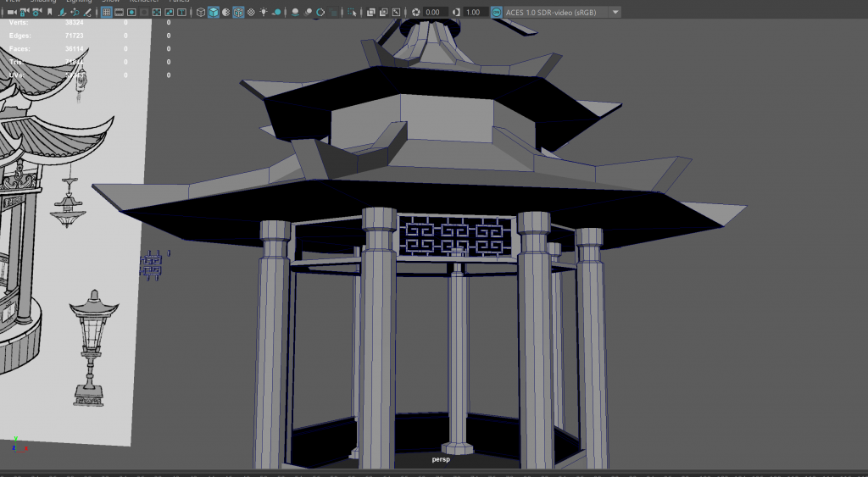Image resolution: width=868 pixels, height=477 pixels.
Task: Edit the exposure value field 0.00
Action: click(435, 12)
